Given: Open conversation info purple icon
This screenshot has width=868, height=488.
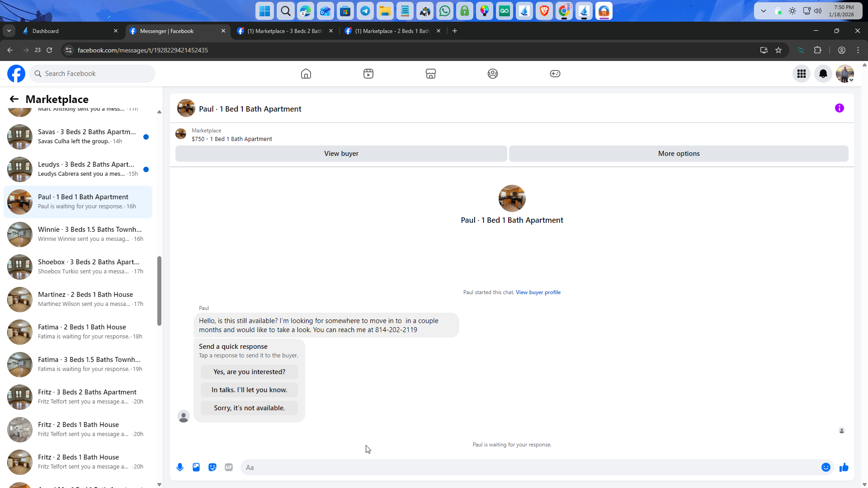Looking at the screenshot, I should [x=839, y=108].
